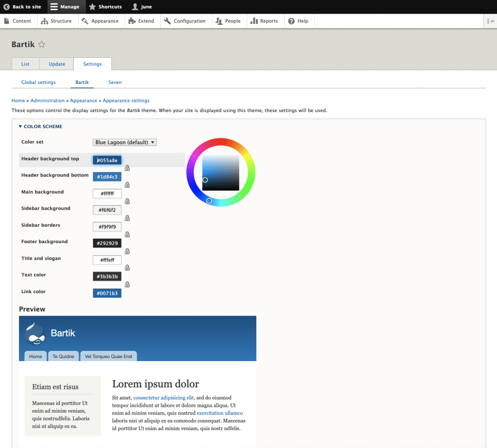This screenshot has height=448, width=497.
Task: Toggle lock between Sidebar background and Sidebar borders
Action: [127, 218]
